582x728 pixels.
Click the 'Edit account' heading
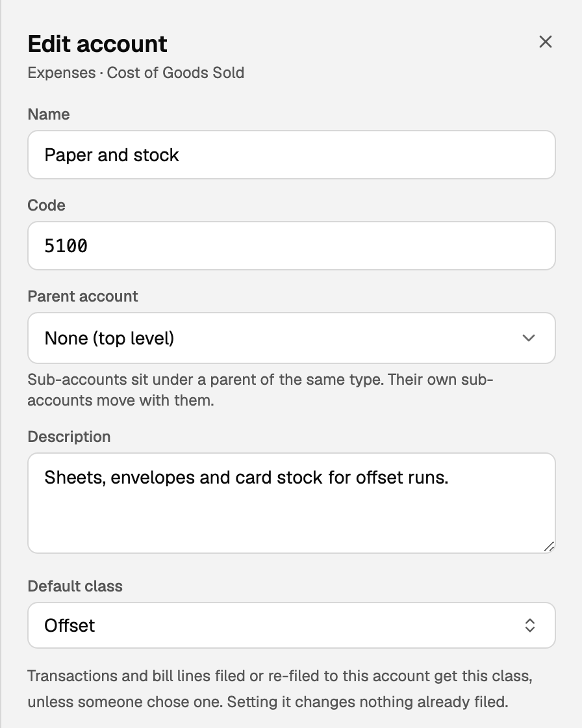[97, 44]
